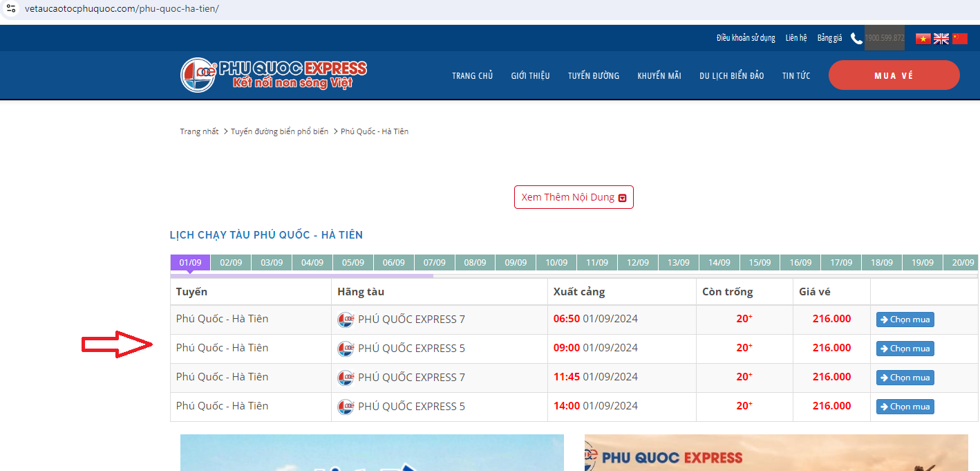Click the Phu Quoc Express promotional banner image
The height and width of the screenshot is (471, 980).
click(776, 452)
